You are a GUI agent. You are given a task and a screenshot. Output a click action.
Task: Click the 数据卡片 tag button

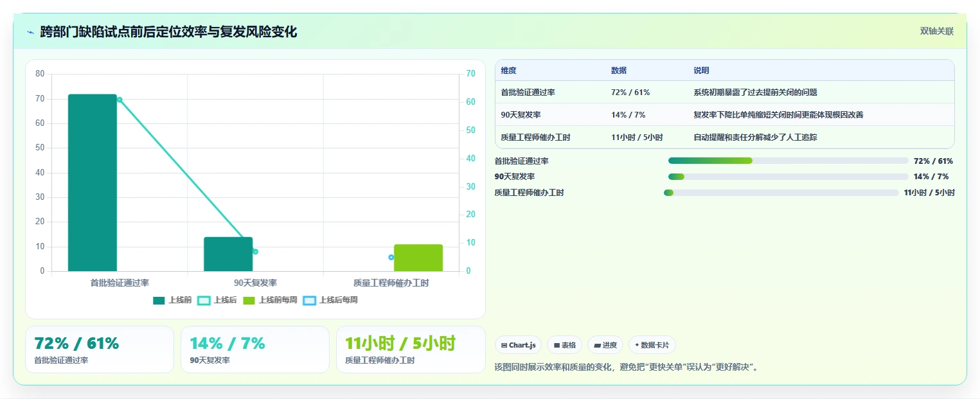click(652, 345)
